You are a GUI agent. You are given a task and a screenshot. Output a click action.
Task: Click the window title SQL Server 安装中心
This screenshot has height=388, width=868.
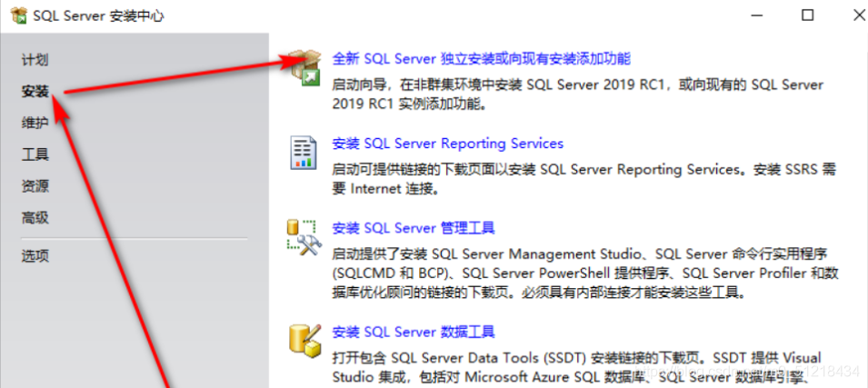(98, 16)
